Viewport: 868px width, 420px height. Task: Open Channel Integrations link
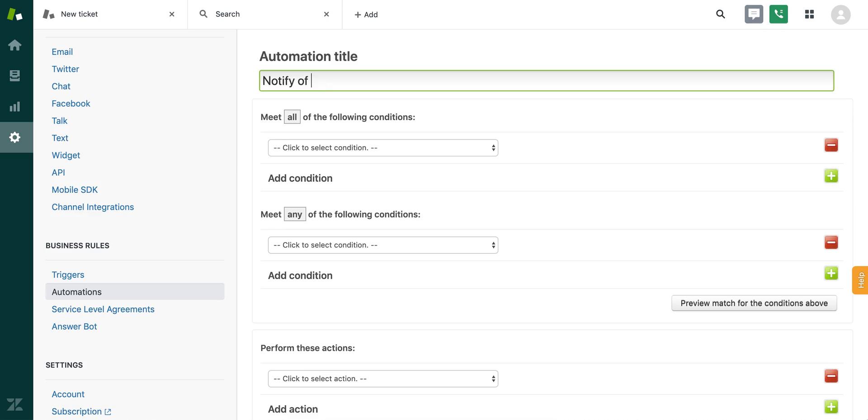[93, 207]
